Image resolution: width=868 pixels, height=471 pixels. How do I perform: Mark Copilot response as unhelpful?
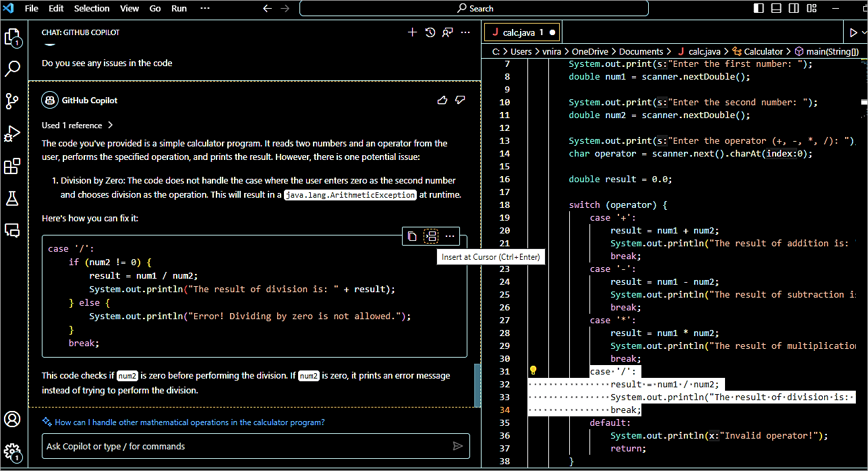(461, 100)
